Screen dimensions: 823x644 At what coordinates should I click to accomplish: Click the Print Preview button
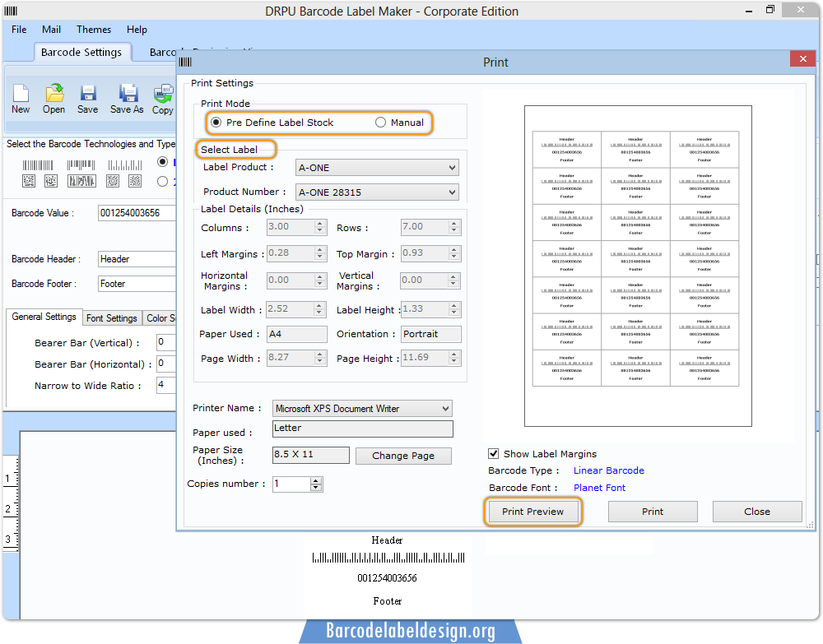532,512
